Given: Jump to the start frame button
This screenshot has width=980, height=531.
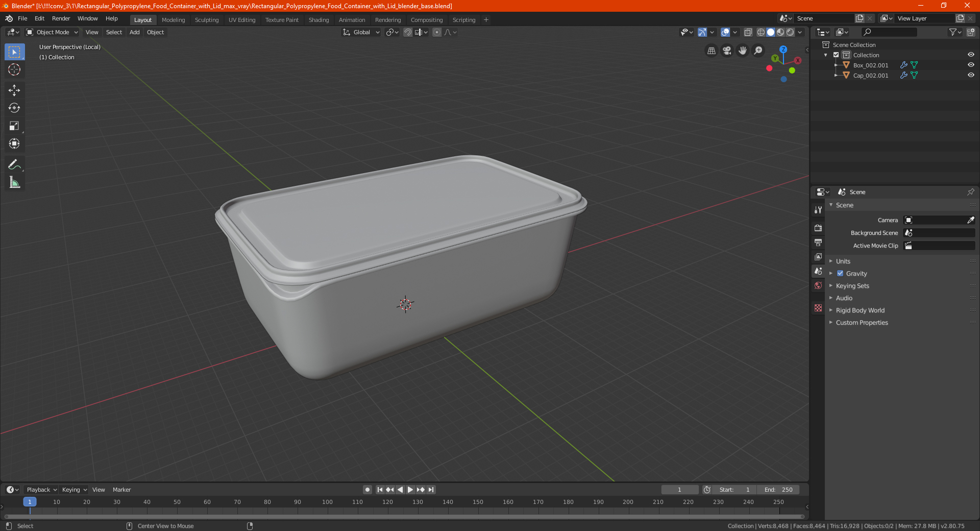Looking at the screenshot, I should 380,490.
